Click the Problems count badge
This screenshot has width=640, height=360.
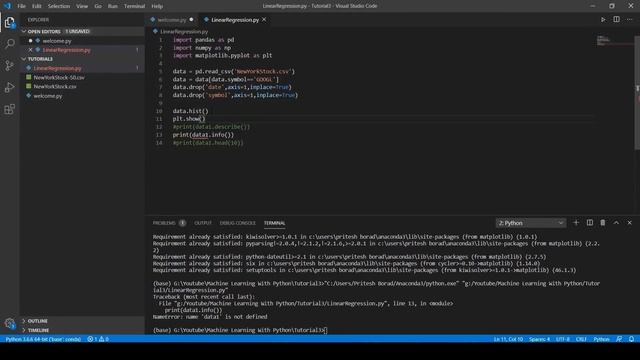[182, 223]
